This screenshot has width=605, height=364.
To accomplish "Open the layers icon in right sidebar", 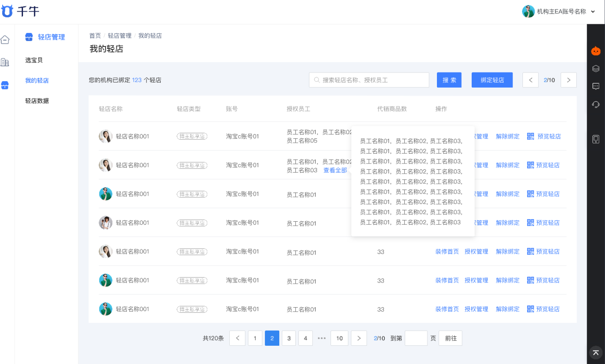I will pos(595,69).
